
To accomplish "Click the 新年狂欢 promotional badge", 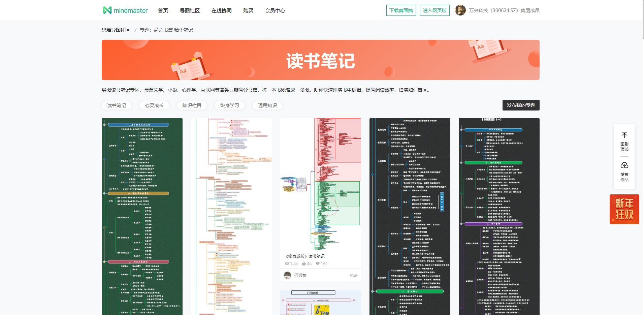I will point(624,209).
